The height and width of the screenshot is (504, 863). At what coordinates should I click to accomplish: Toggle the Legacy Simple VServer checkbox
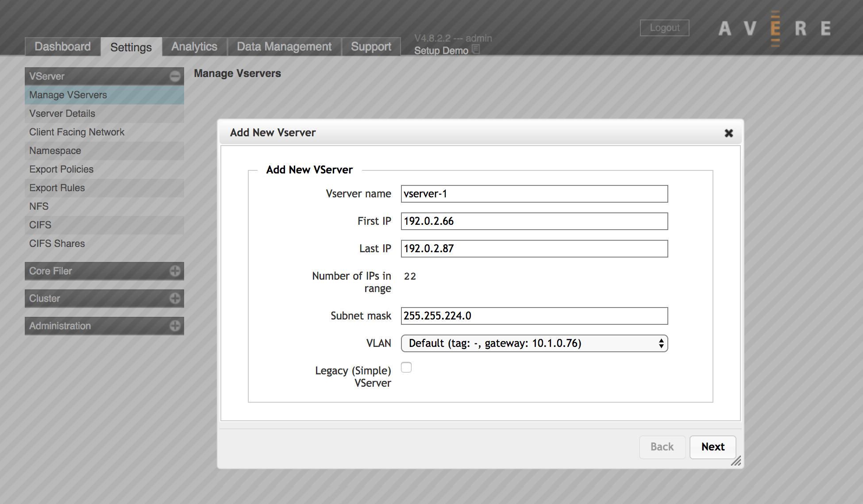(406, 365)
